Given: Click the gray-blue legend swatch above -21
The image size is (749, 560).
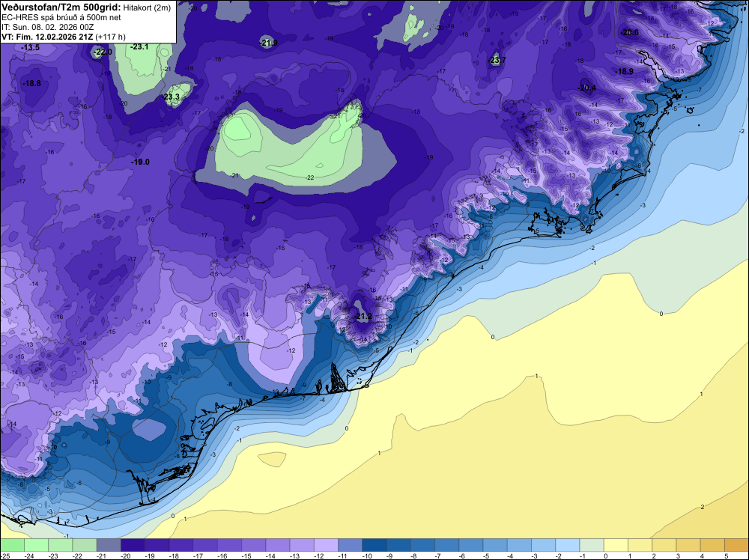Looking at the screenshot, I should 109,545.
